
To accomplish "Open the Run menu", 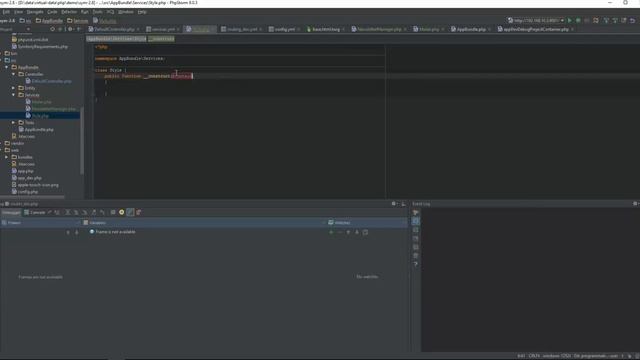I will click(84, 12).
